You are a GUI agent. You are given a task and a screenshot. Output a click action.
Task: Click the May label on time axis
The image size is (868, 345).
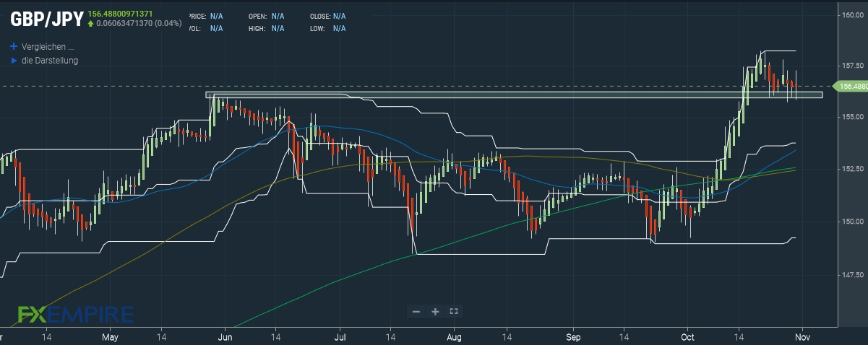coord(110,337)
